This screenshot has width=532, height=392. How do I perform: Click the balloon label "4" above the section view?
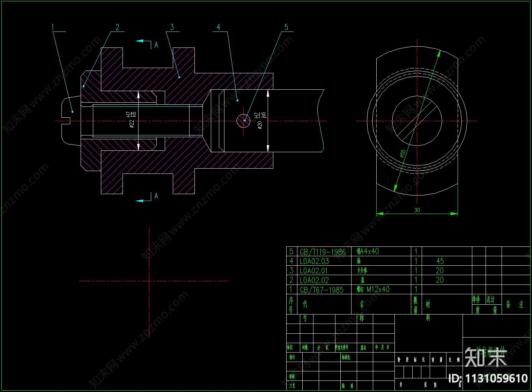click(219, 27)
